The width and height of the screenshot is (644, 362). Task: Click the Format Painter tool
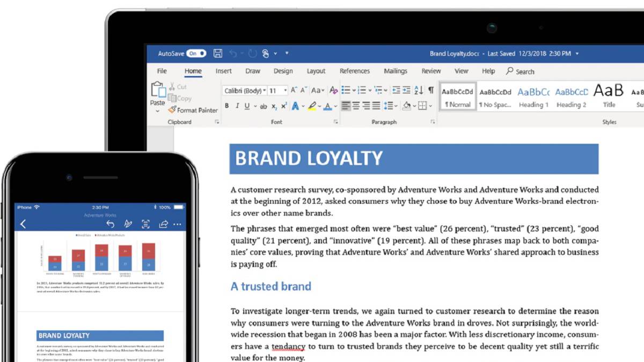[x=193, y=110]
